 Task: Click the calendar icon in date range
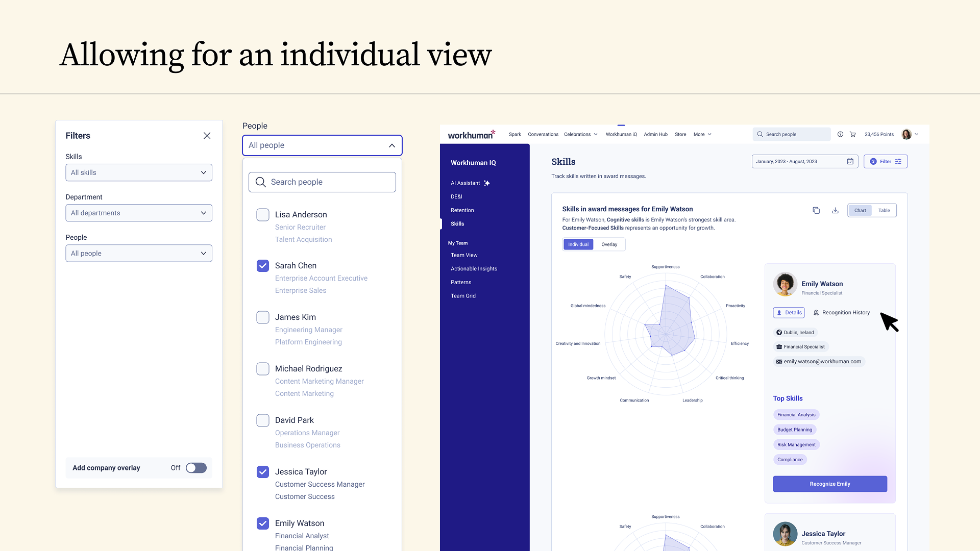click(850, 162)
